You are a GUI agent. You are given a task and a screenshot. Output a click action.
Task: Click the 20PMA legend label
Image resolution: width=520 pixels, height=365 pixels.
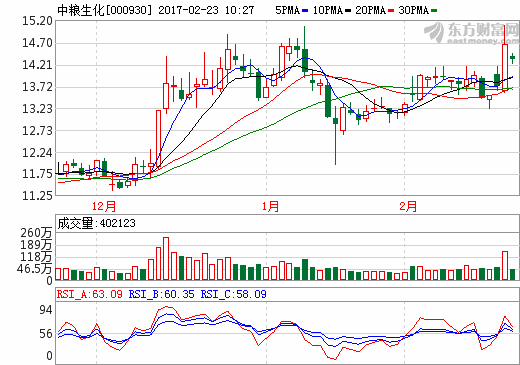370,10
